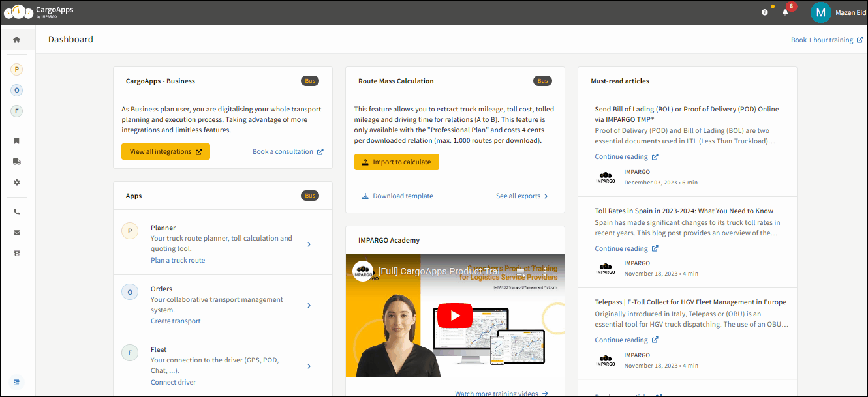The width and height of the screenshot is (868, 397).
Task: Open Planner from the sidebar P icon
Action: click(17, 70)
